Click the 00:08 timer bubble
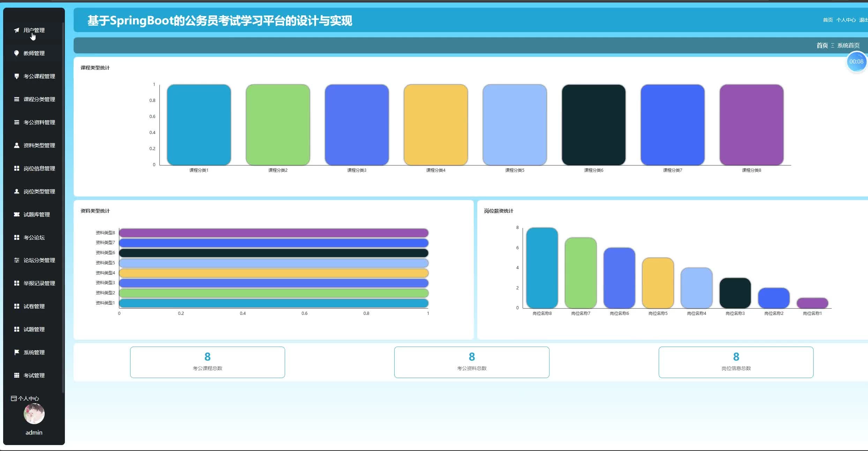868x451 pixels. coord(856,62)
